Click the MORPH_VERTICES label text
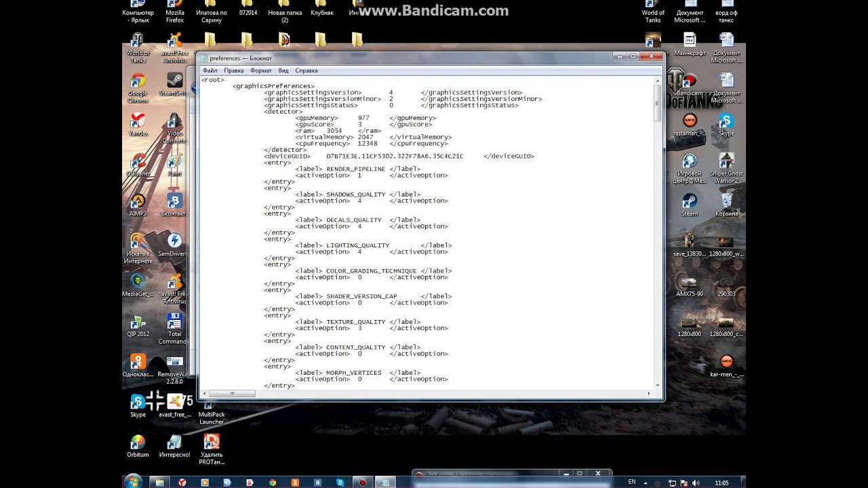This screenshot has height=488, width=868. pyautogui.click(x=354, y=373)
